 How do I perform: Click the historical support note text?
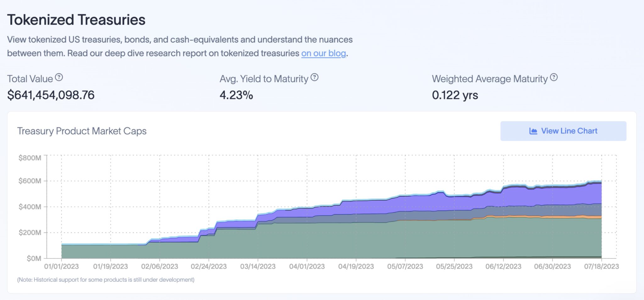[106, 280]
